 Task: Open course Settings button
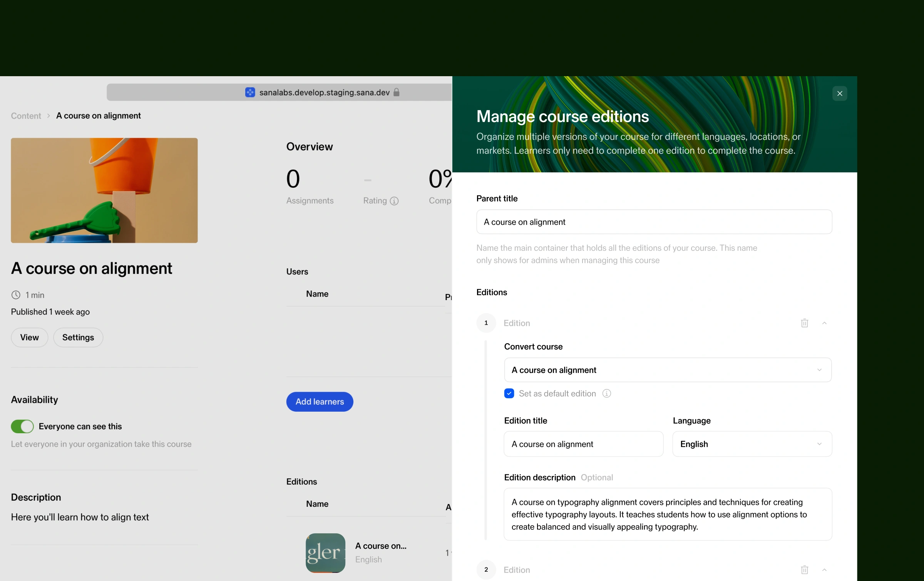[x=78, y=337]
